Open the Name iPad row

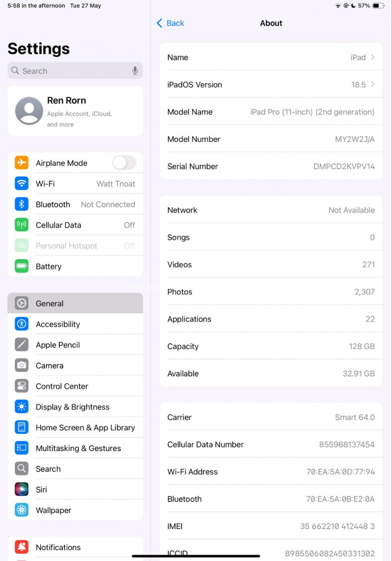271,57
